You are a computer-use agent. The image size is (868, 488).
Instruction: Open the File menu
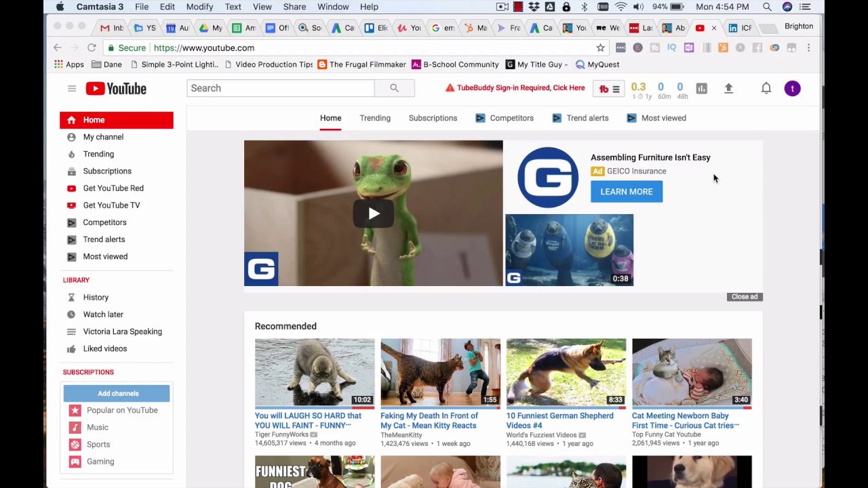coord(142,7)
